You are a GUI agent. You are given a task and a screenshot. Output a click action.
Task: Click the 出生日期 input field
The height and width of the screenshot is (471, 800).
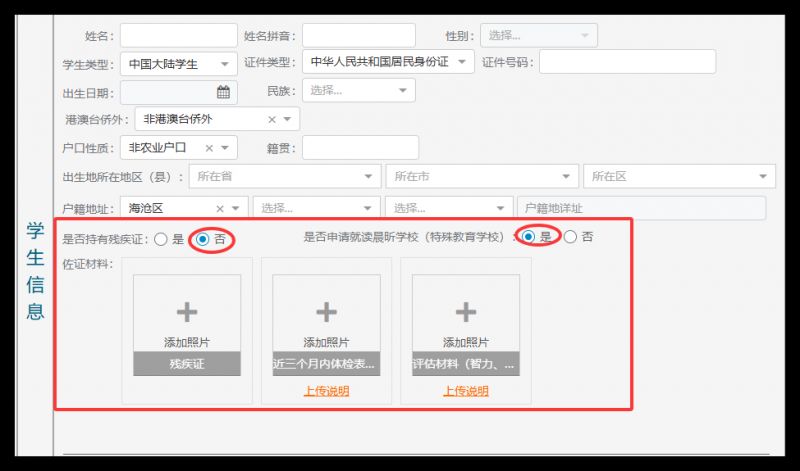[179, 92]
